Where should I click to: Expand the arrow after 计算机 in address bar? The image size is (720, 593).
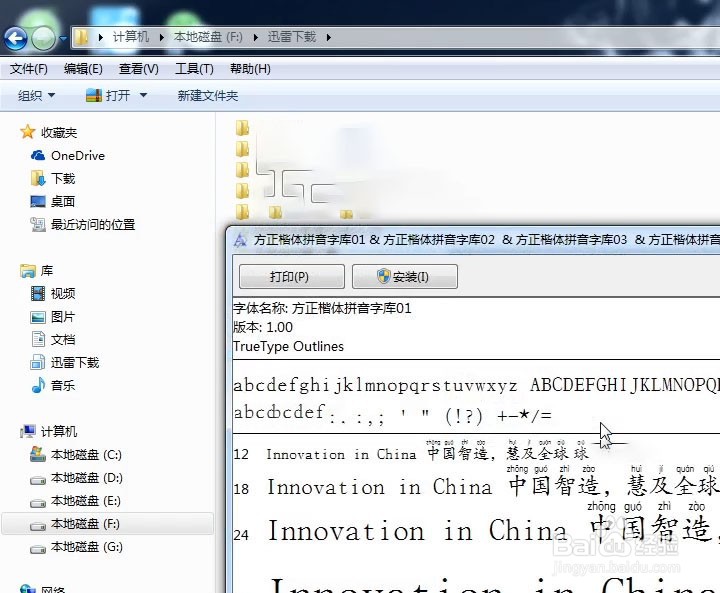pos(162,37)
